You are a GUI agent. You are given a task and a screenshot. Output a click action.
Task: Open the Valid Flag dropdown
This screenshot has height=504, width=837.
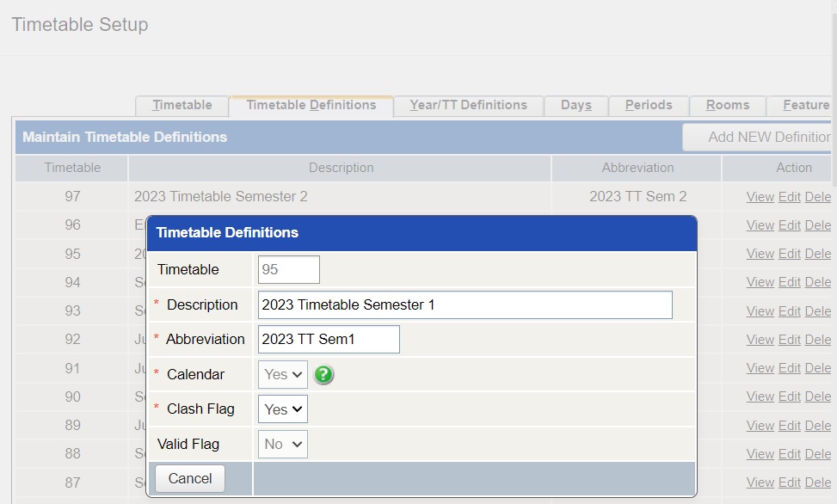tap(281, 444)
